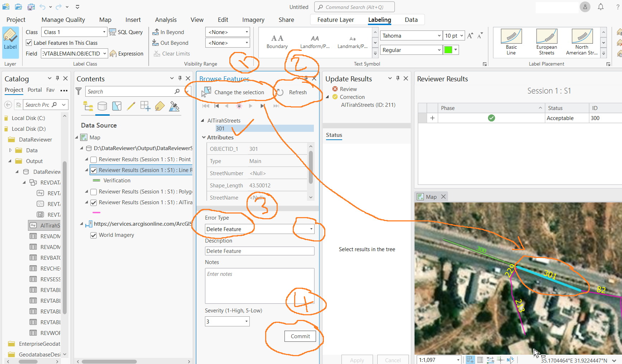Viewport: 622px width, 364px height.
Task: Collapse the Attributes section in Browse Features
Action: click(204, 137)
